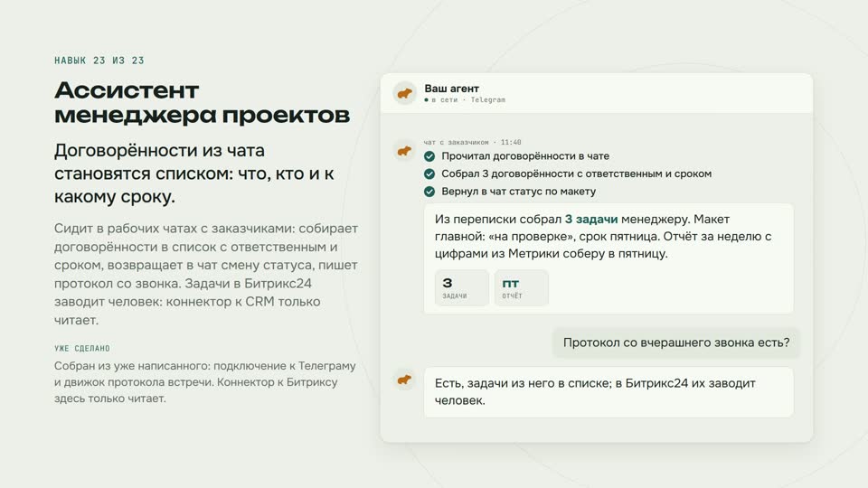Click the agent avatar in the chat header
Screen dimensions: 868x488
tap(405, 93)
